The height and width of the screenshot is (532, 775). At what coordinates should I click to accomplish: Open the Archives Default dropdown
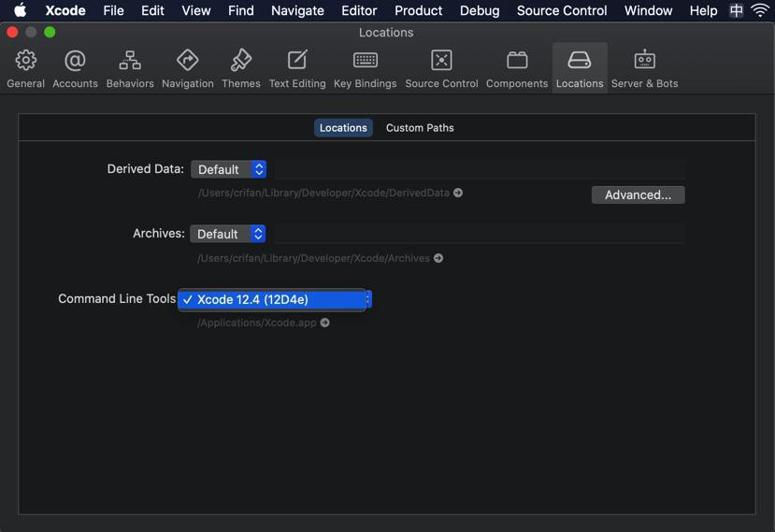(227, 234)
